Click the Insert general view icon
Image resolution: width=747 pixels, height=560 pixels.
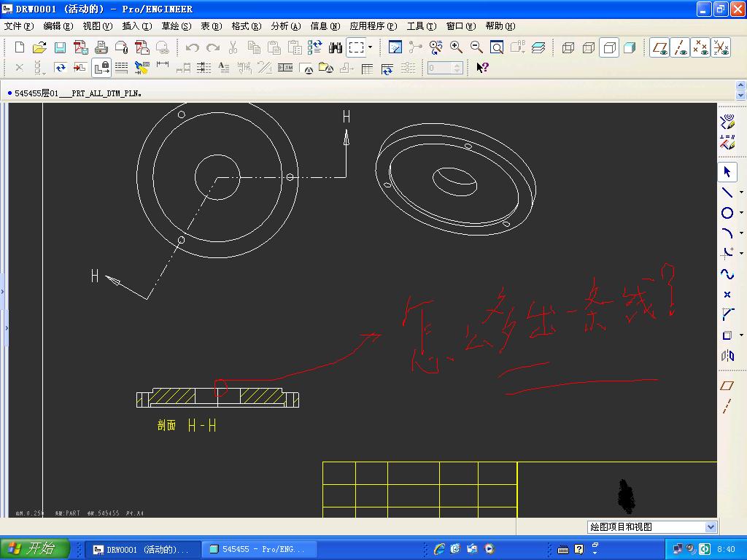tap(80, 68)
